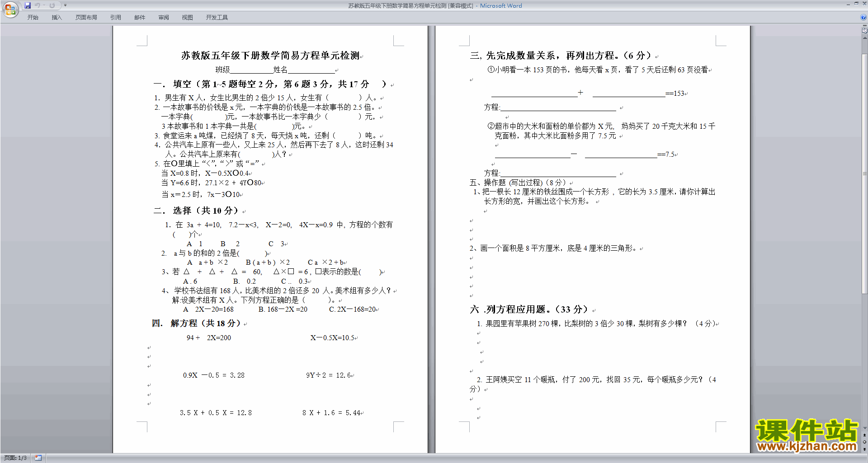Click the vertical scrollbar up arrow

coord(865,38)
